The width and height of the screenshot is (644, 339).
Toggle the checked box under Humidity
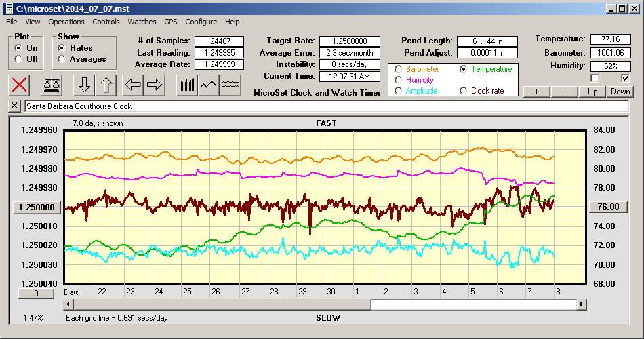[x=625, y=78]
